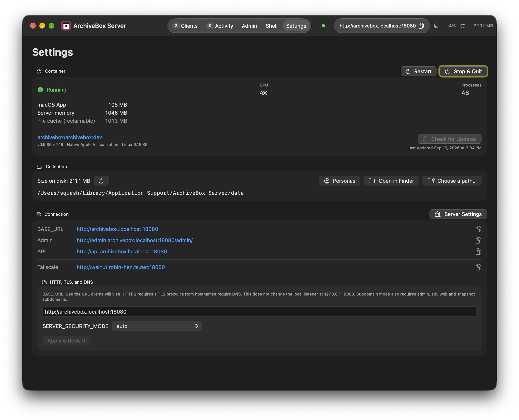
Task: Click the ArchiveBox Server app logo icon
Action: 66,26
